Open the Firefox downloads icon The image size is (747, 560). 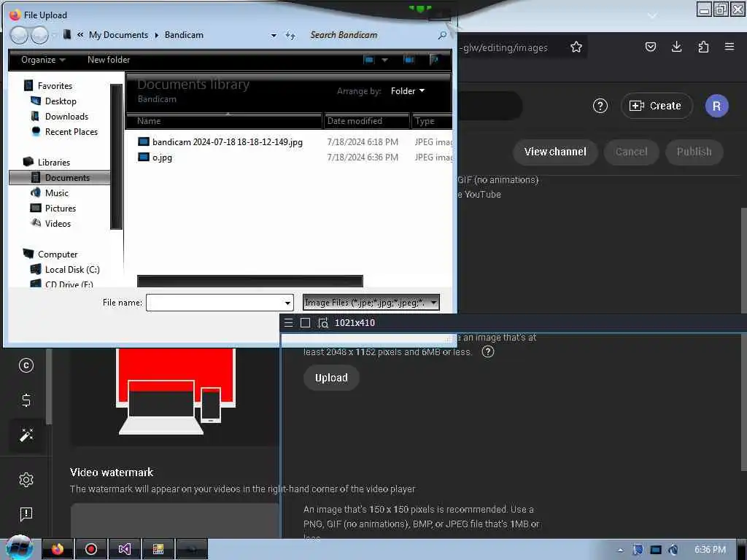point(676,47)
